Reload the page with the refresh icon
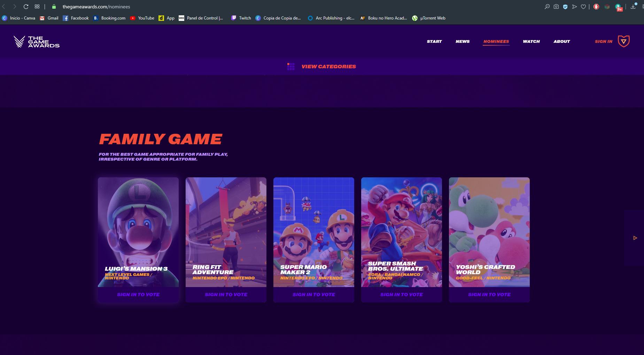 point(26,7)
